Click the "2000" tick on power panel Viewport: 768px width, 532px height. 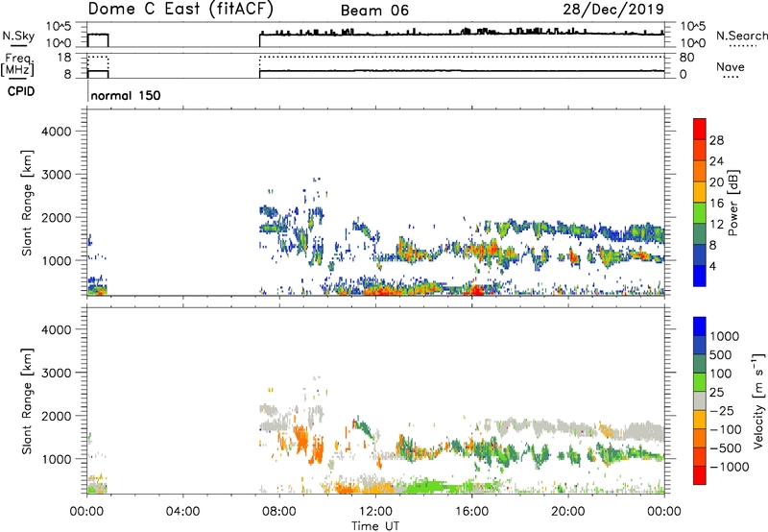click(57, 217)
